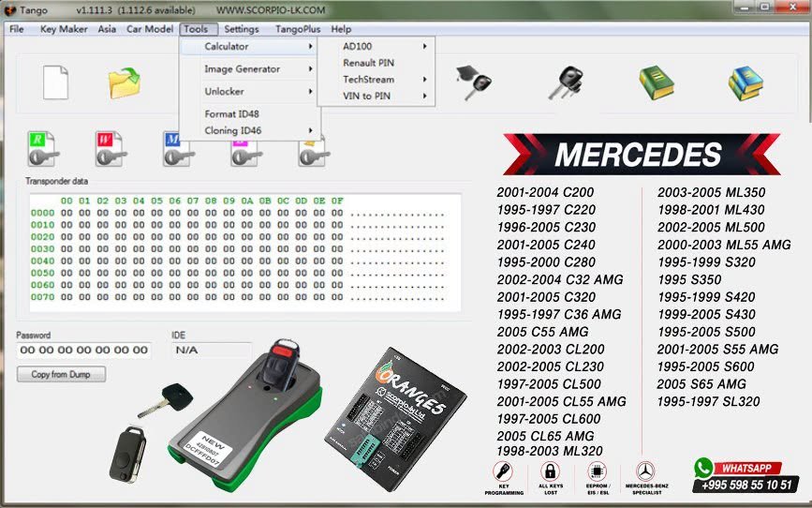Click the Tango app icon in title bar

click(10, 10)
